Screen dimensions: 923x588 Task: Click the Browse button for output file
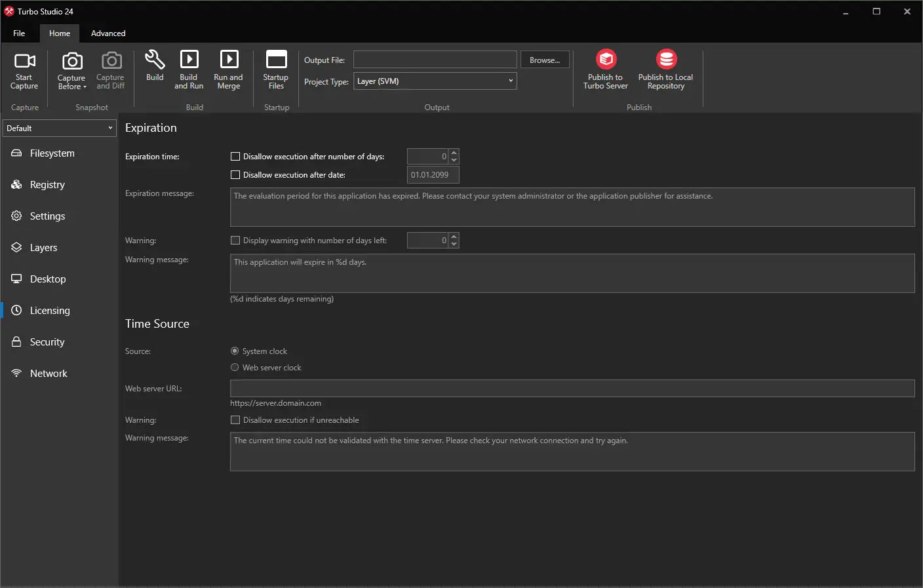coord(545,60)
